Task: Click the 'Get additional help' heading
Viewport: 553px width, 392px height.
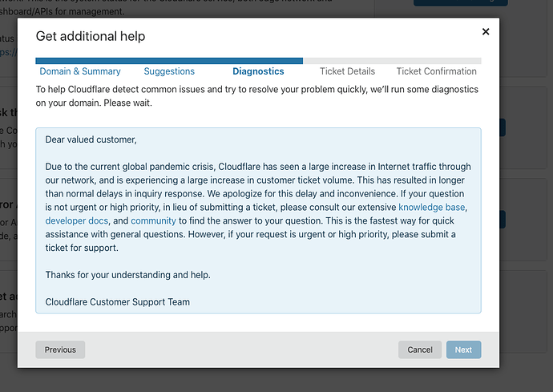Action: point(91,36)
